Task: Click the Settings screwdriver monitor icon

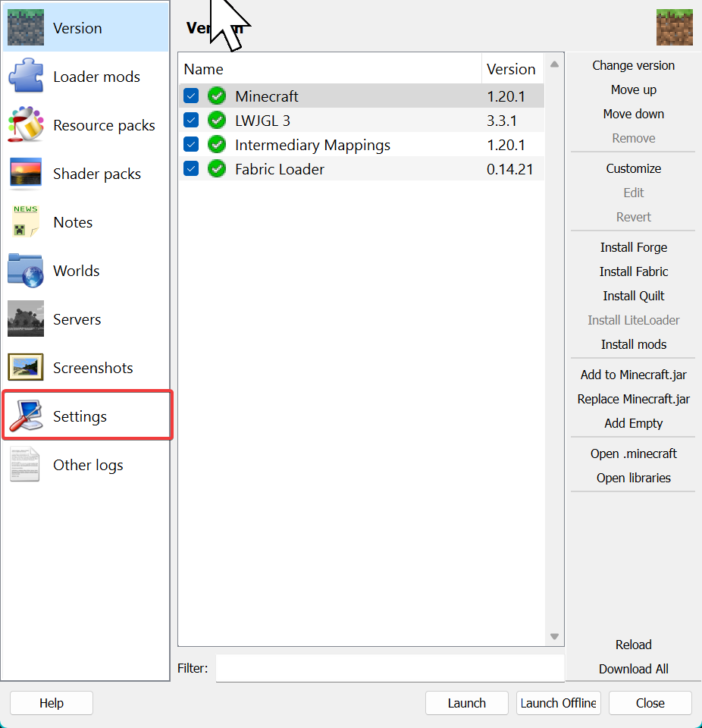Action: (x=26, y=416)
